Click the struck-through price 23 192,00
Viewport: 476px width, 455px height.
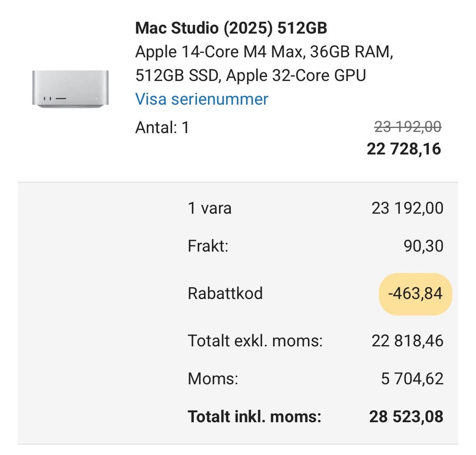(408, 128)
